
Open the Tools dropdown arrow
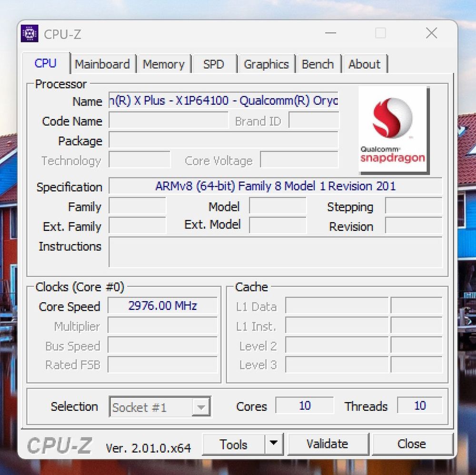[x=273, y=444]
